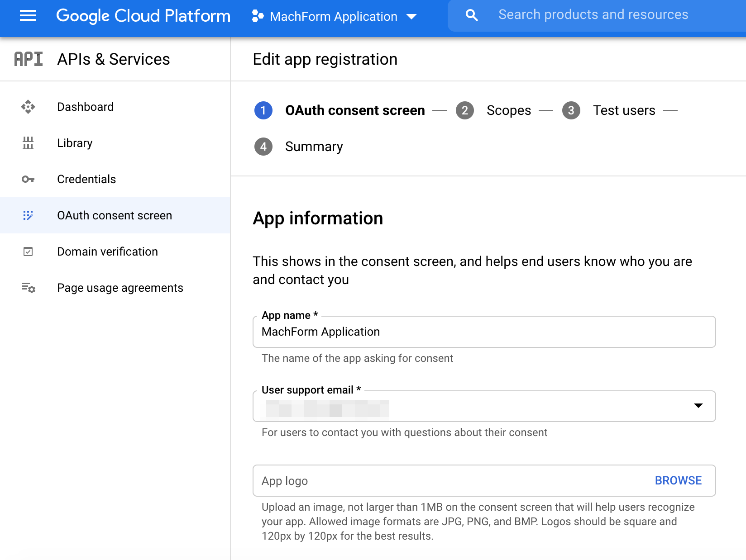The width and height of the screenshot is (746, 560).
Task: Open Credentials in the sidebar
Action: coord(86,179)
